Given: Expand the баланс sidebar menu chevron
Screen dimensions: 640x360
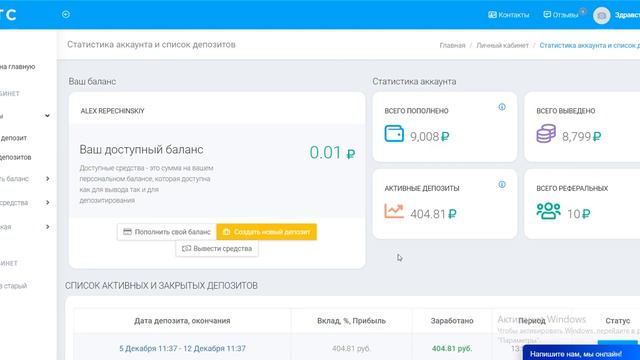Looking at the screenshot, I should click(x=47, y=179).
